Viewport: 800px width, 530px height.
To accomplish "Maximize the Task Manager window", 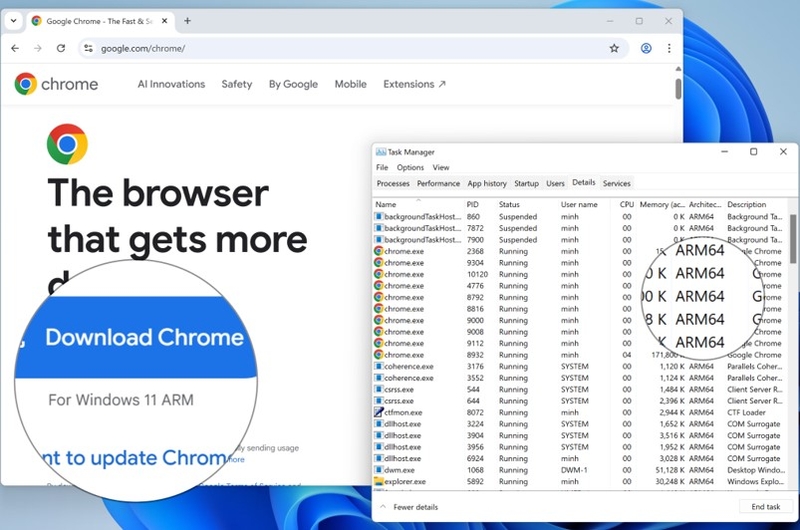I will tap(753, 152).
